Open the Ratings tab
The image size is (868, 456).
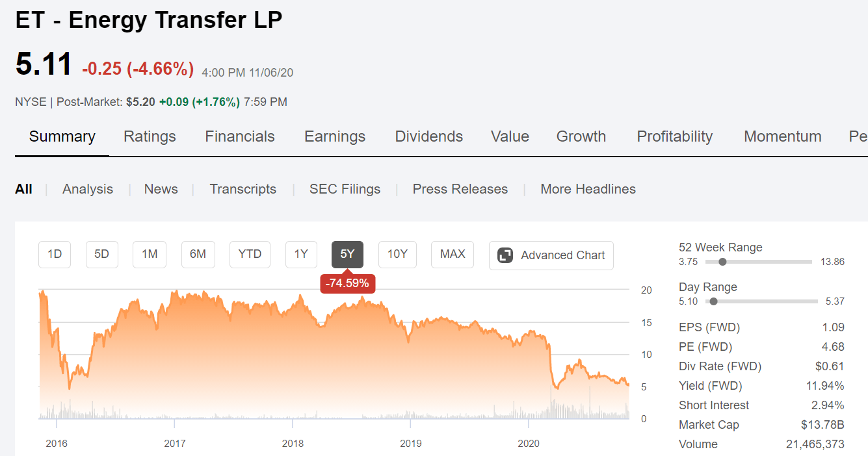[150, 136]
